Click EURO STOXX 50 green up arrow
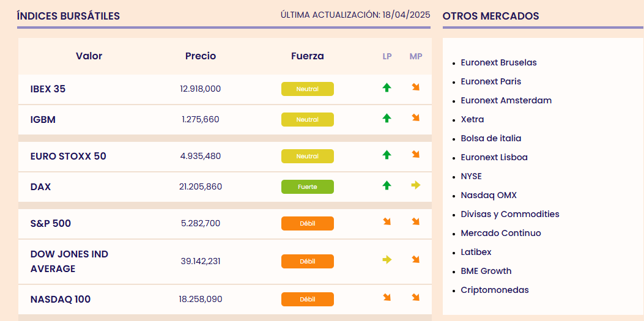Screen dimensions: 644x321 pos(387,155)
